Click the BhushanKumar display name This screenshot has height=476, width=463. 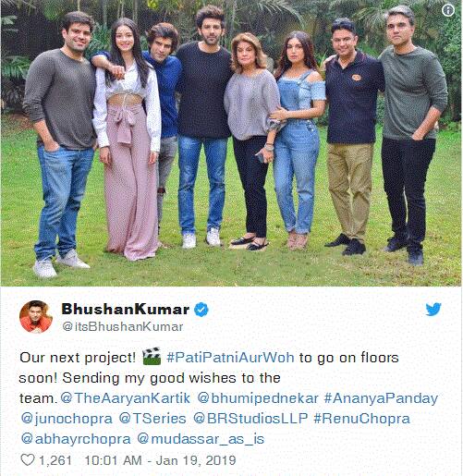point(125,309)
